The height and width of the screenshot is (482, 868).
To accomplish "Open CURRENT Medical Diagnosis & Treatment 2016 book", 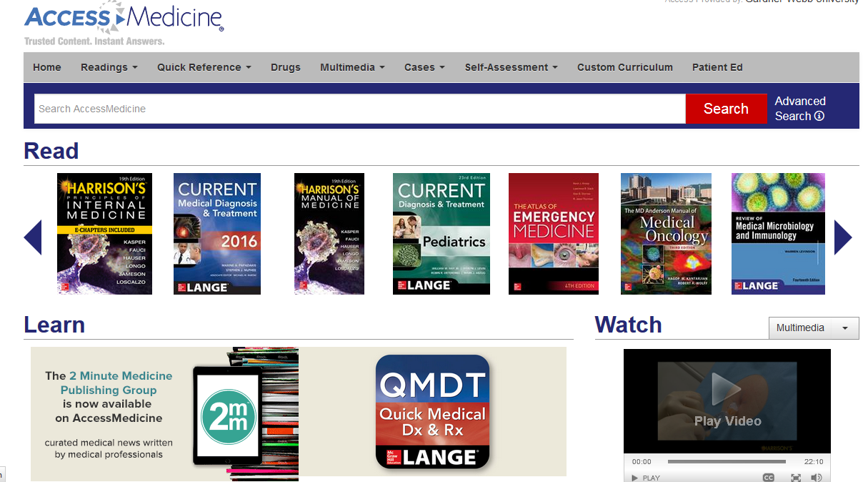I will 217,234.
